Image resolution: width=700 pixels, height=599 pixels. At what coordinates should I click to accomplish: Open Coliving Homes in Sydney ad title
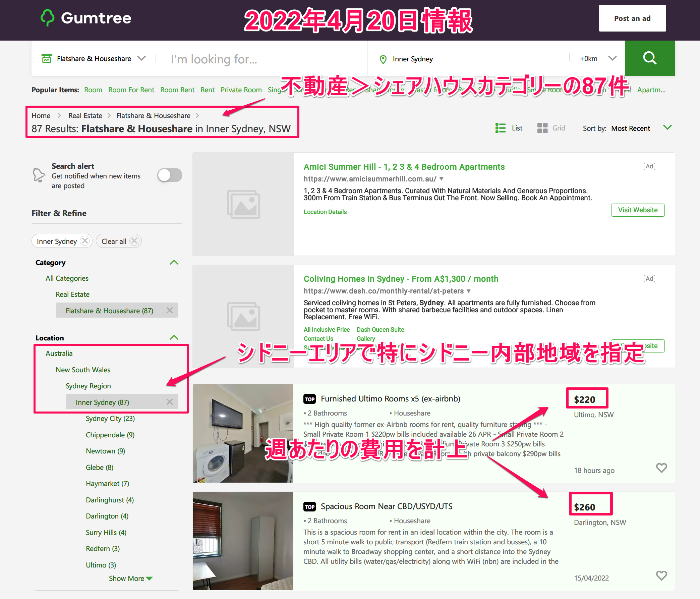pos(401,279)
